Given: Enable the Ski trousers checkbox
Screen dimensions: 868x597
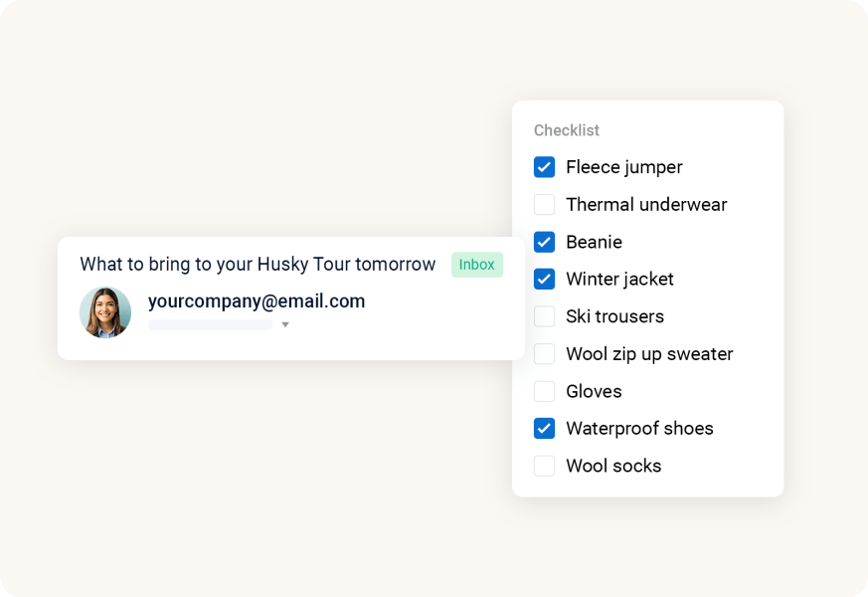Looking at the screenshot, I should [x=544, y=316].
